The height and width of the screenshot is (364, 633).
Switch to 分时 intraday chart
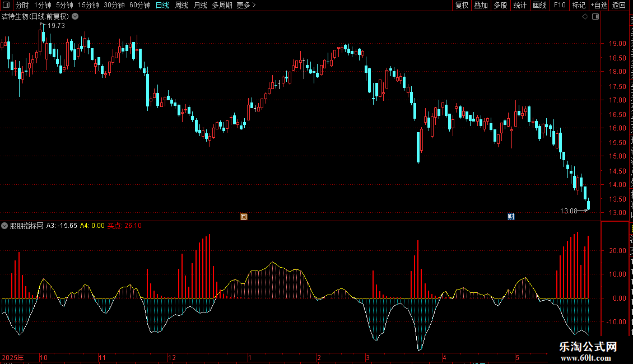click(x=22, y=5)
